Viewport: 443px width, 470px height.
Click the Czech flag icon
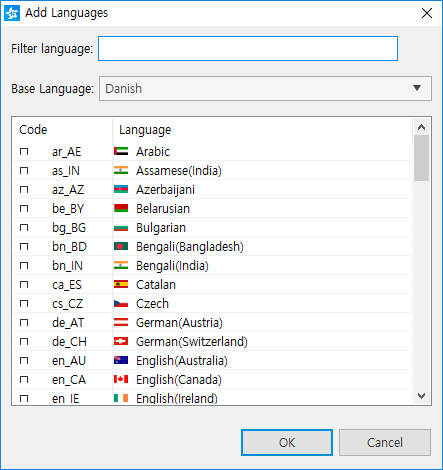pyautogui.click(x=121, y=303)
